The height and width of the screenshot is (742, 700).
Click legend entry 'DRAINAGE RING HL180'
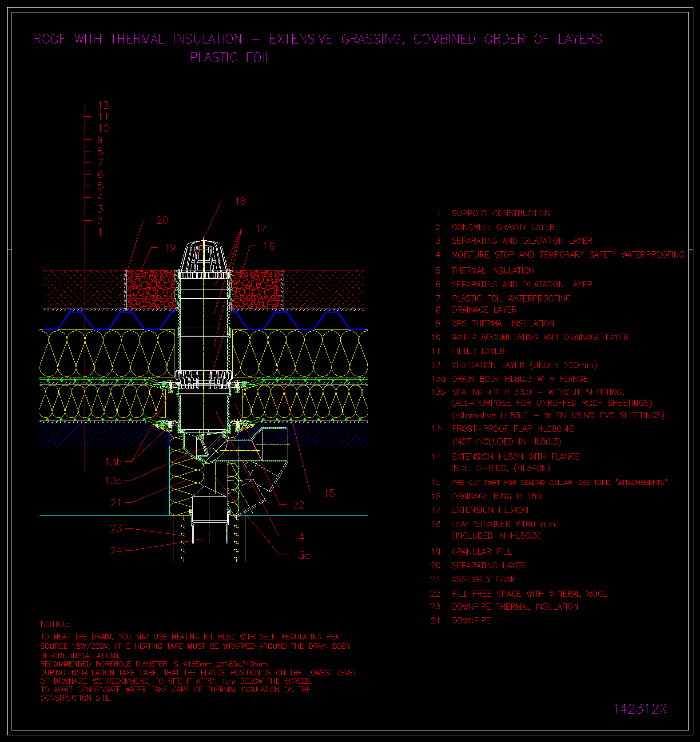(497, 496)
